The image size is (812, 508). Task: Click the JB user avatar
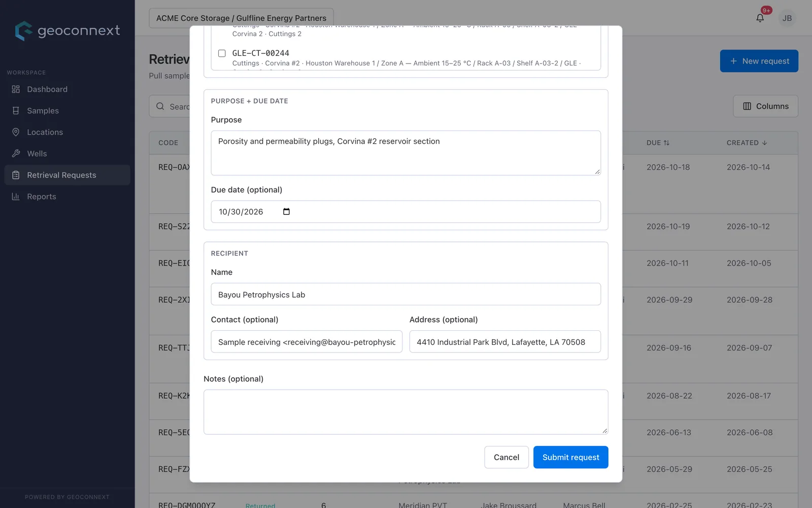(x=787, y=18)
